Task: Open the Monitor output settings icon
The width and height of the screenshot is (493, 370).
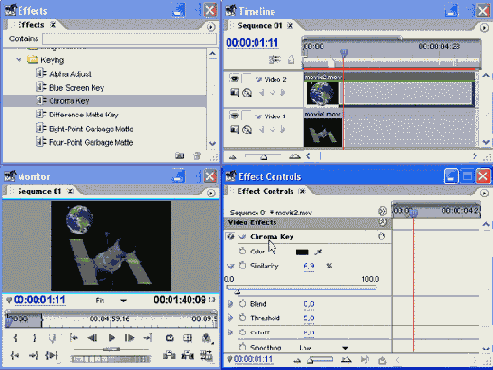Action: pos(207,338)
